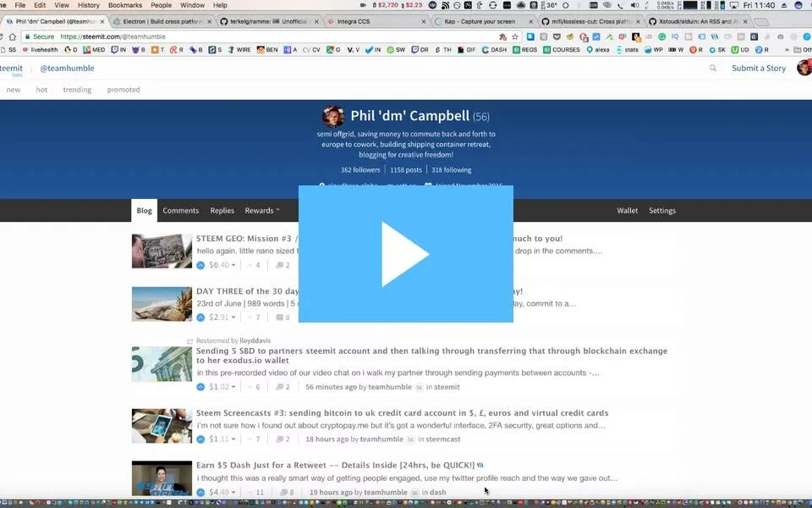Open the '362 followers' list
The height and width of the screenshot is (508, 812).
[x=360, y=170]
